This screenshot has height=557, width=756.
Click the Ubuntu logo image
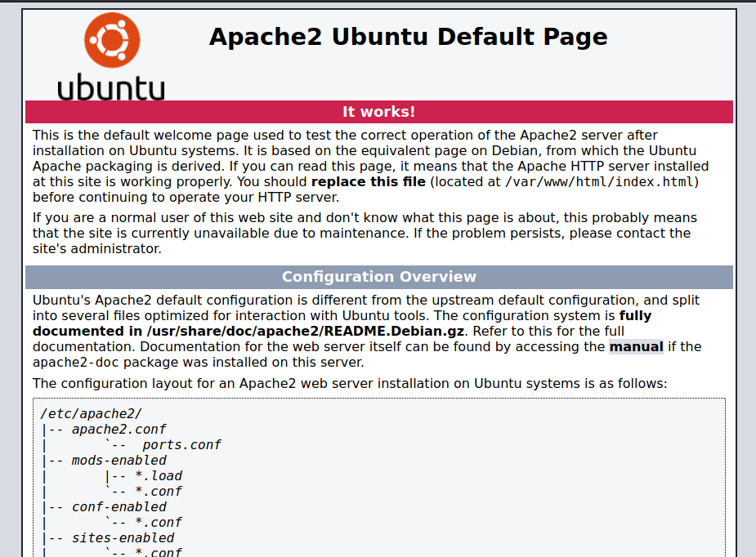pyautogui.click(x=111, y=56)
